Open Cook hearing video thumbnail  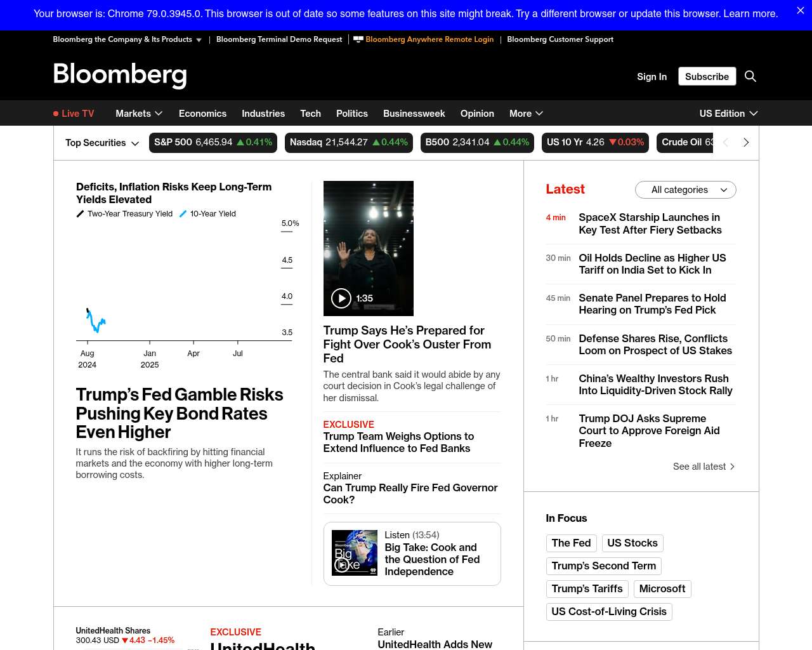click(369, 248)
